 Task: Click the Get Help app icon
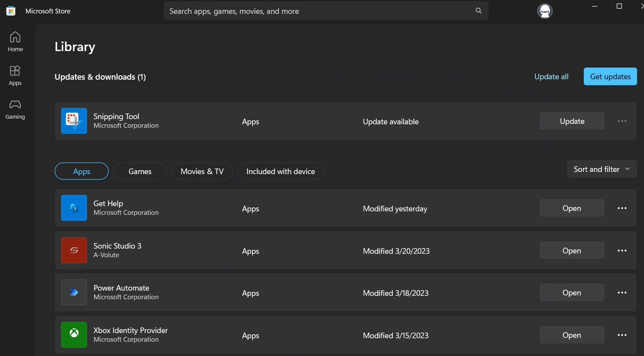(x=74, y=208)
